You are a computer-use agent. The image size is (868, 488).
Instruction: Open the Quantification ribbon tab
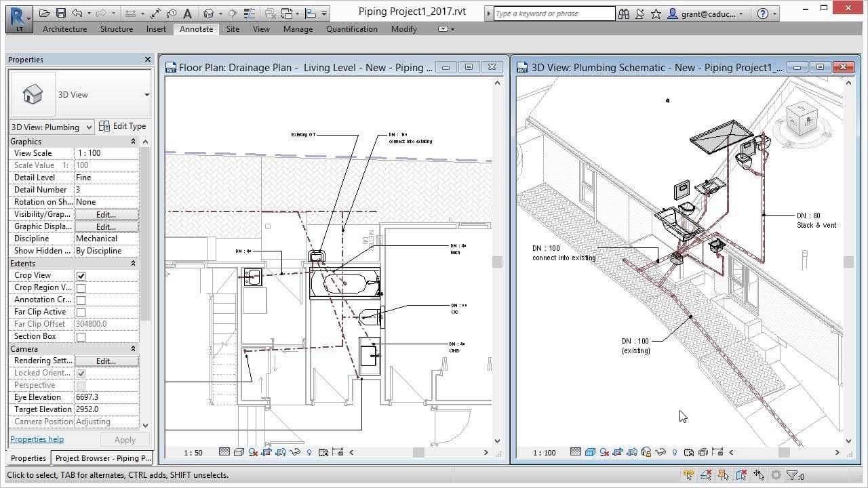352,29
